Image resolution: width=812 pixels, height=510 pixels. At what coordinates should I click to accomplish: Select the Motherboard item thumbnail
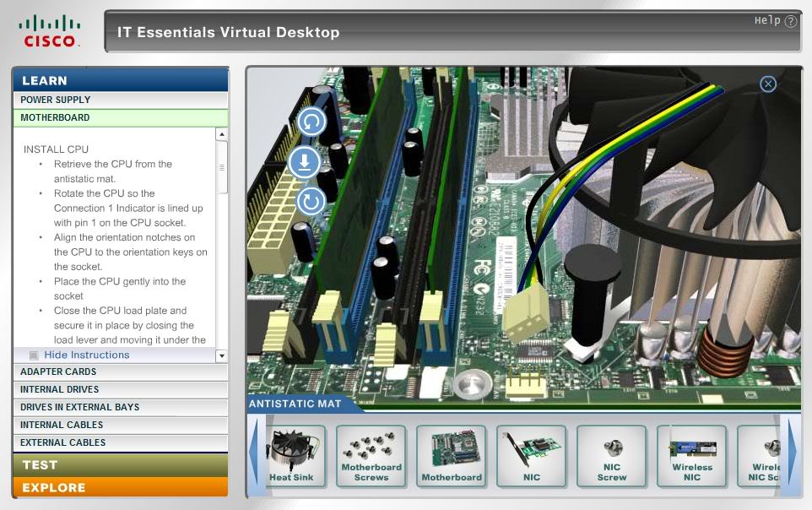click(x=452, y=456)
